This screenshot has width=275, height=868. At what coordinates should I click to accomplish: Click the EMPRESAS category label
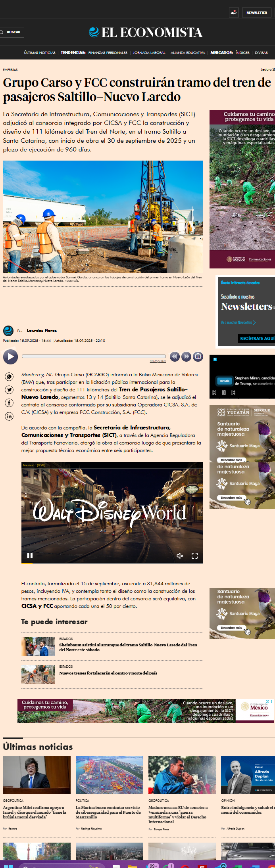(10, 70)
